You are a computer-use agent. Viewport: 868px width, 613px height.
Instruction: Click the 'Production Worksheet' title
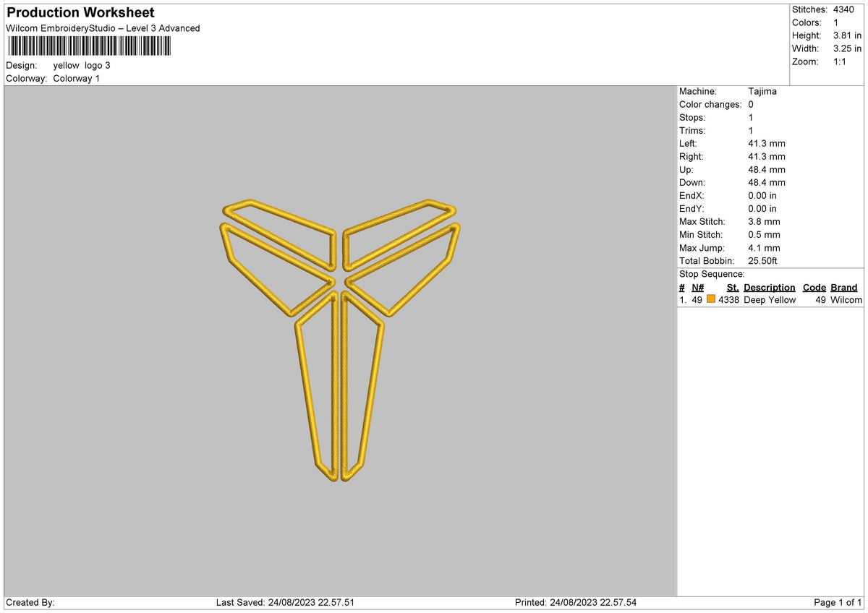coord(80,12)
